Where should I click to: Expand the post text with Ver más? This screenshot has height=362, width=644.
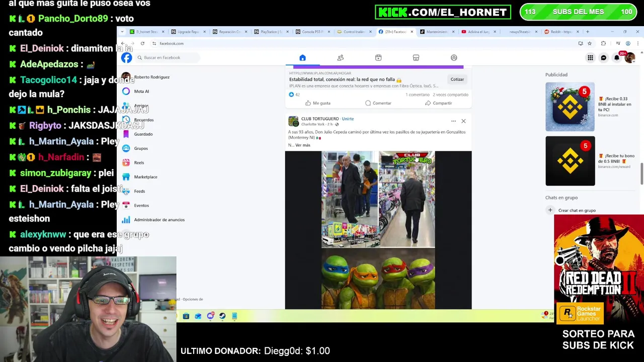coord(303,145)
